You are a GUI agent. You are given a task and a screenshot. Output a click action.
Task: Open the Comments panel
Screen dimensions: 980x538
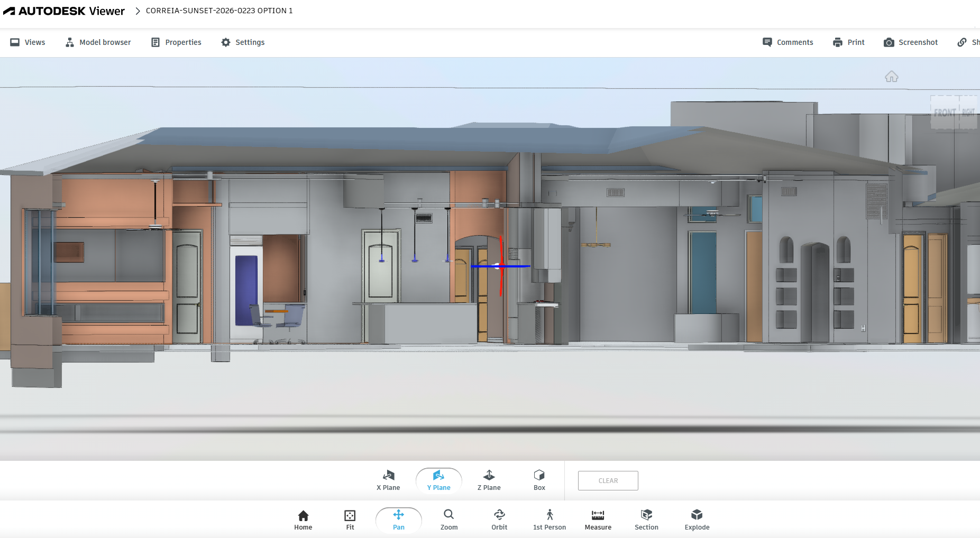coord(787,42)
